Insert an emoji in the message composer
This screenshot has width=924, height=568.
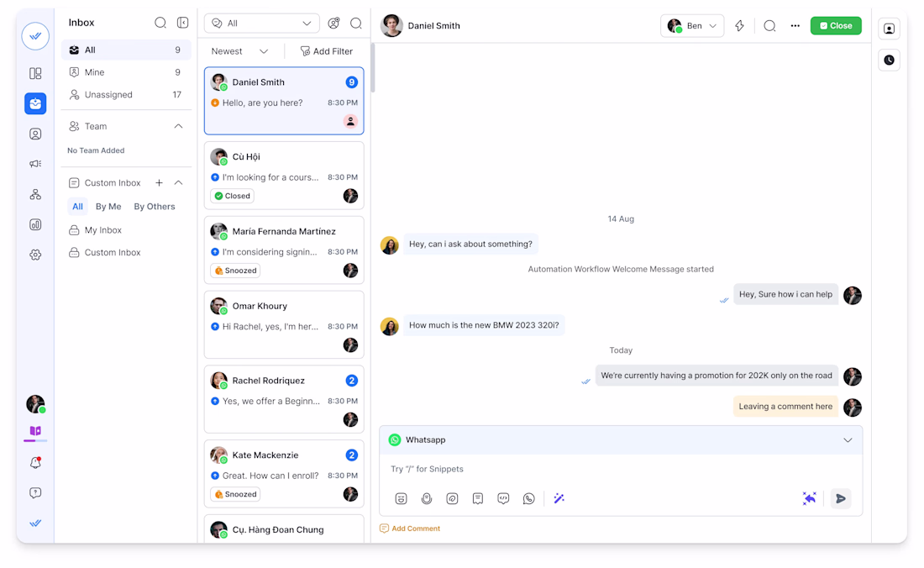coord(401,498)
